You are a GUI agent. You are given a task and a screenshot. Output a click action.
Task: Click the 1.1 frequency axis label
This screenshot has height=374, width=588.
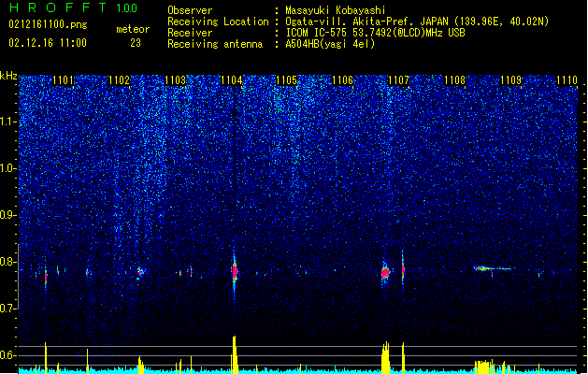(8, 122)
